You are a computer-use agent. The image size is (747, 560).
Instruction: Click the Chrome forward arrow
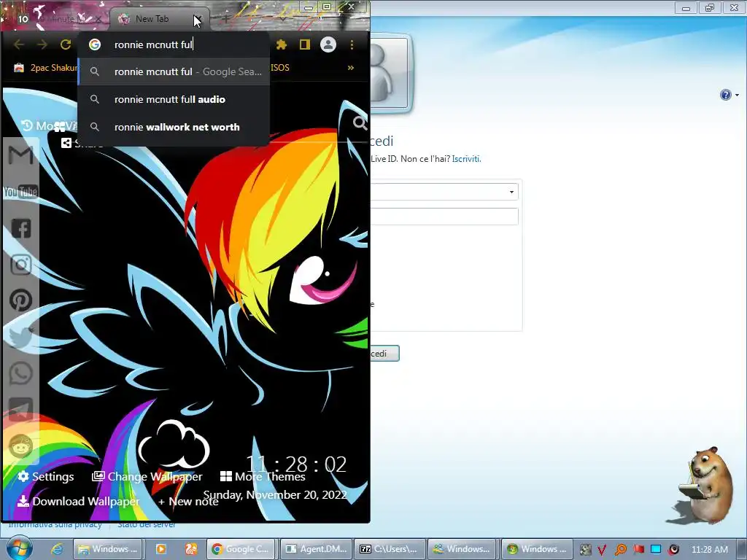(42, 44)
